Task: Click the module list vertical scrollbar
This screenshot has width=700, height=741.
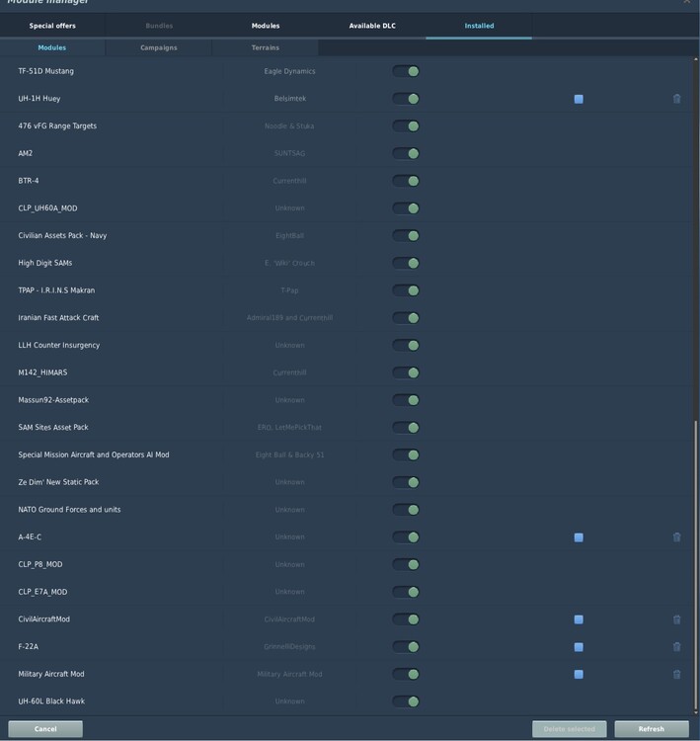Action: (696, 563)
